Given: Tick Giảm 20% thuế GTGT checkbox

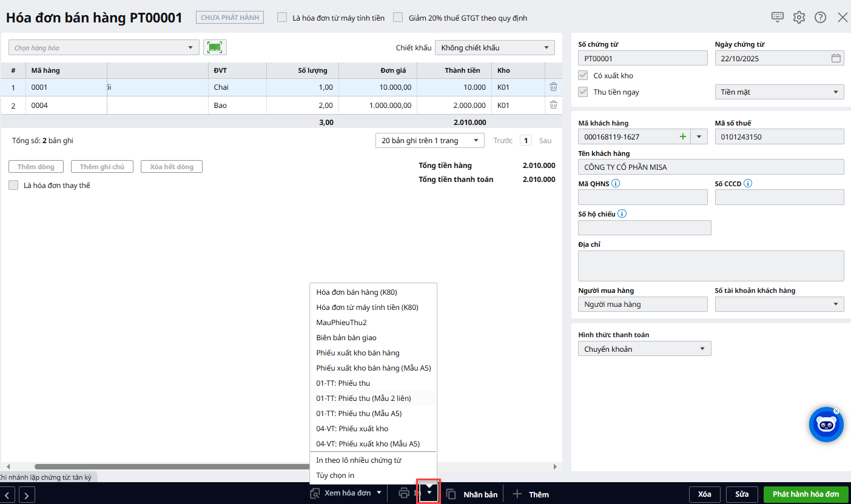Looking at the screenshot, I should (x=398, y=18).
